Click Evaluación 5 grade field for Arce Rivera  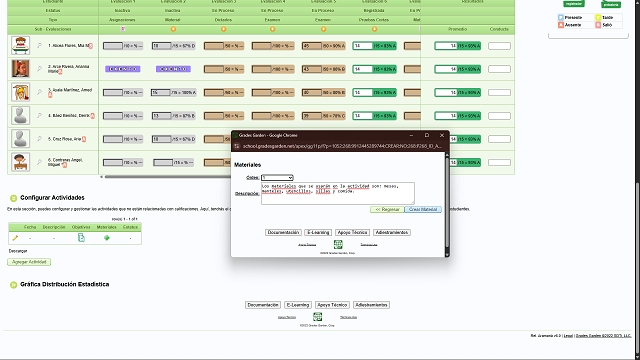312,69
